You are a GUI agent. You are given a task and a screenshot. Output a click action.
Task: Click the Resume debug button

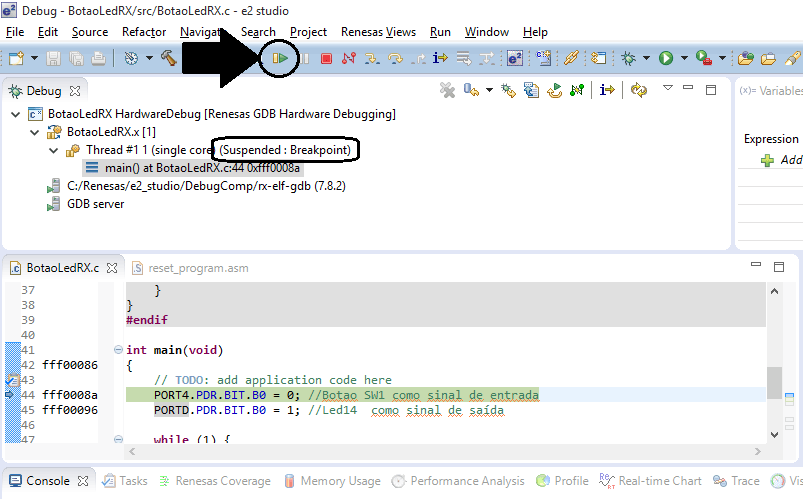(x=280, y=58)
